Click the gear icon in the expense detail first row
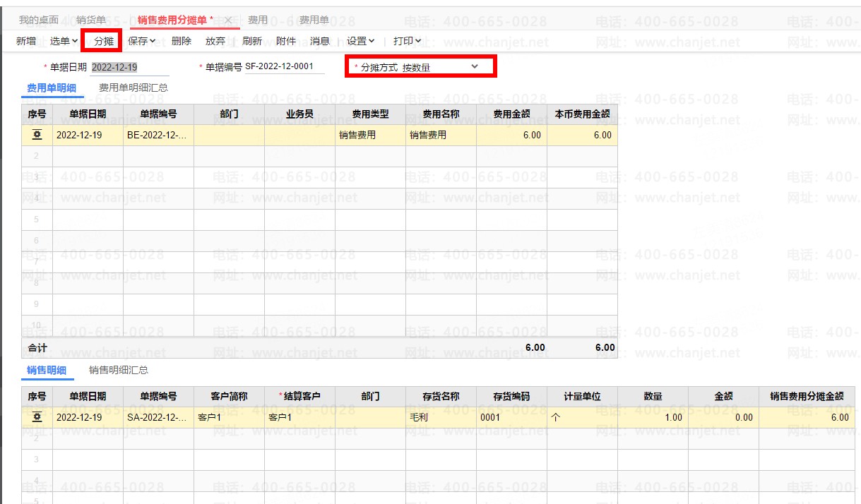Viewport: 861px width, 504px height. point(37,135)
